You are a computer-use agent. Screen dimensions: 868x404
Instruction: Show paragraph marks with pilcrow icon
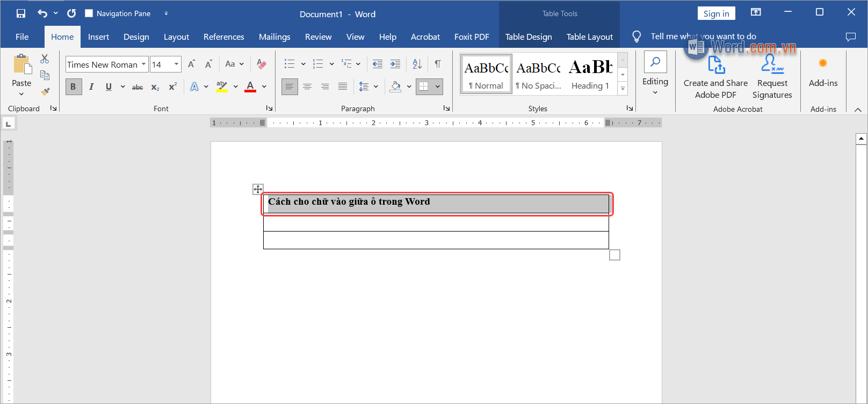pos(438,64)
